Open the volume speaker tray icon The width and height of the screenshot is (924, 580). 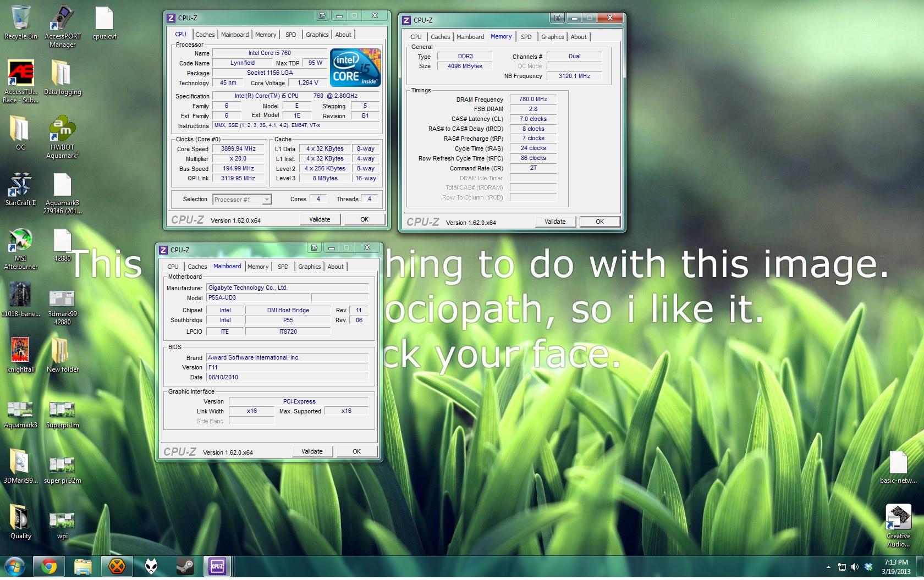tap(855, 567)
